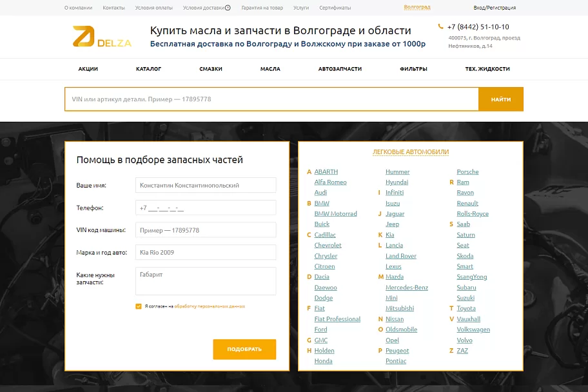Select the Daewoo brand
588x392 pixels.
point(326,288)
